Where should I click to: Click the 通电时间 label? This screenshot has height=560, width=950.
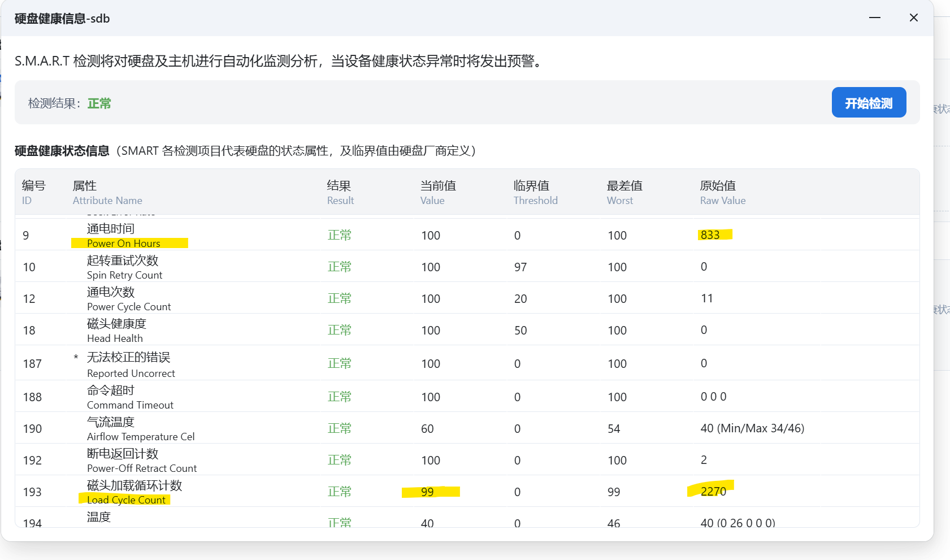click(x=111, y=229)
